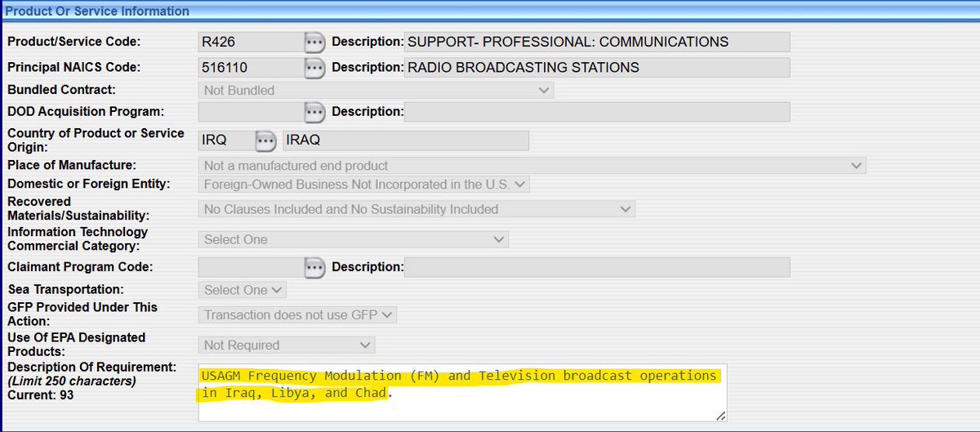Click the 'Current: 93' character count

pyautogui.click(x=39, y=396)
